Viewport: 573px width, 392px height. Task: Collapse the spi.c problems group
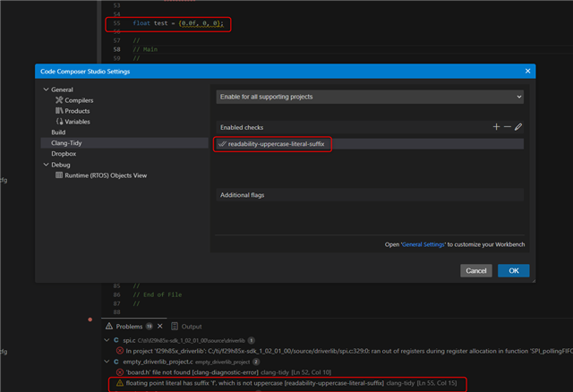tap(107, 340)
